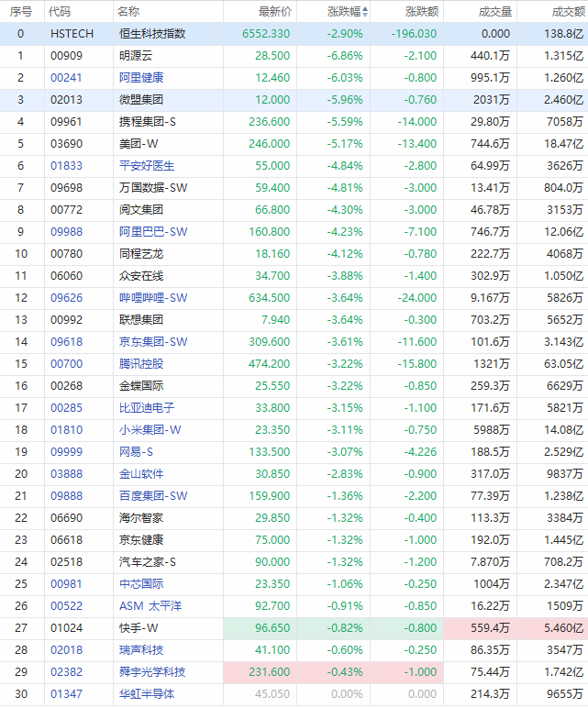
Task: Select the 众安在线 row name
Action: pos(141,276)
